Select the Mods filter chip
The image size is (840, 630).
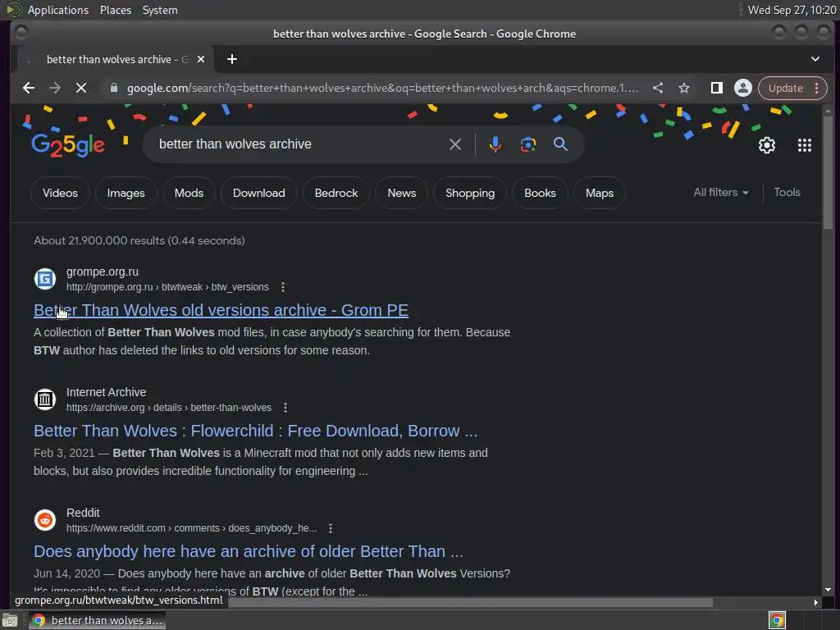click(x=189, y=193)
